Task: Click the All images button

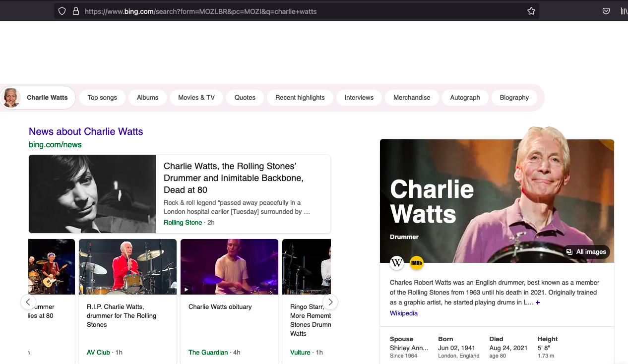Action: (586, 252)
